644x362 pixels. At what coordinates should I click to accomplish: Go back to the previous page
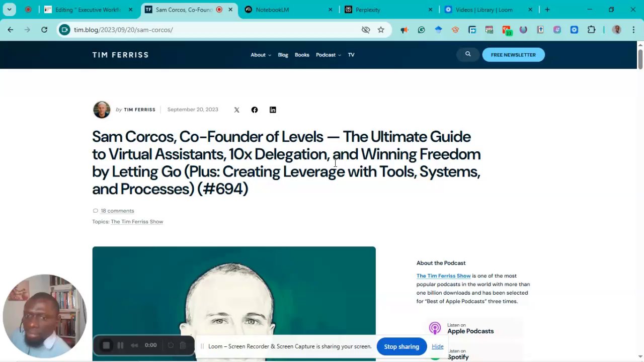[x=10, y=30]
